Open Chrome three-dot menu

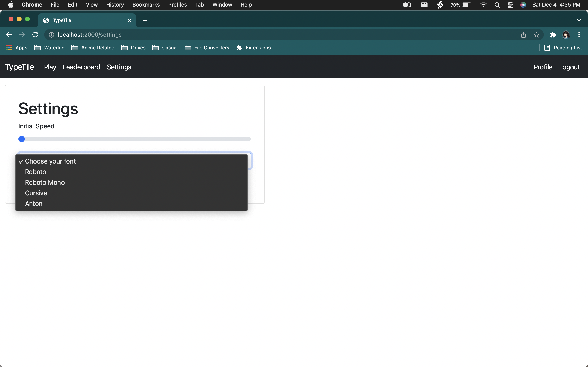click(579, 35)
